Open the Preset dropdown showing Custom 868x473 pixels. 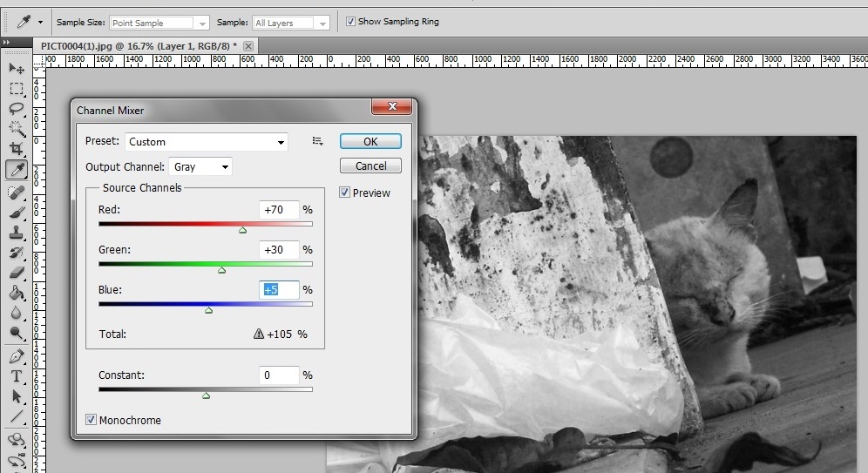pos(206,142)
